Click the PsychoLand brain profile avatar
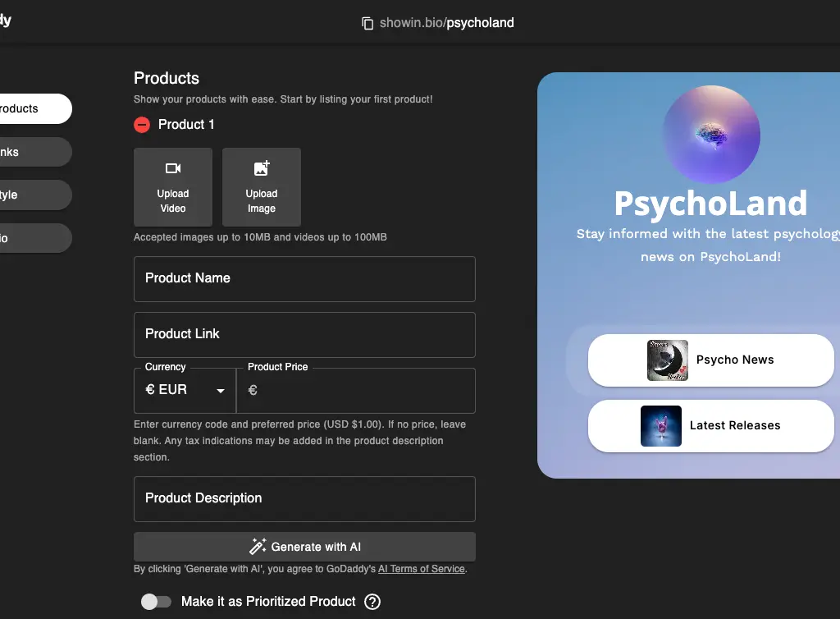Screen dimensions: 840x619 point(710,135)
